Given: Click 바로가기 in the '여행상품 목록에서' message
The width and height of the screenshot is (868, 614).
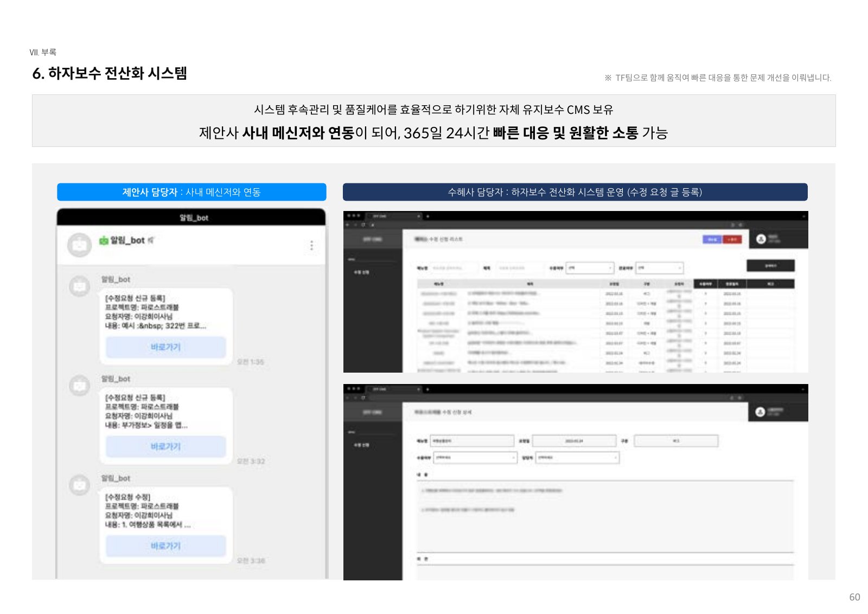Looking at the screenshot, I should tap(166, 546).
